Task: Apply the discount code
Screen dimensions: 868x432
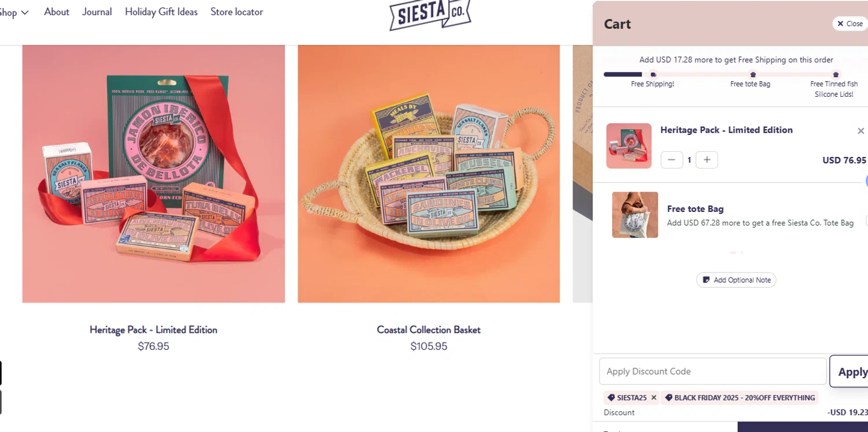Action: [849, 371]
